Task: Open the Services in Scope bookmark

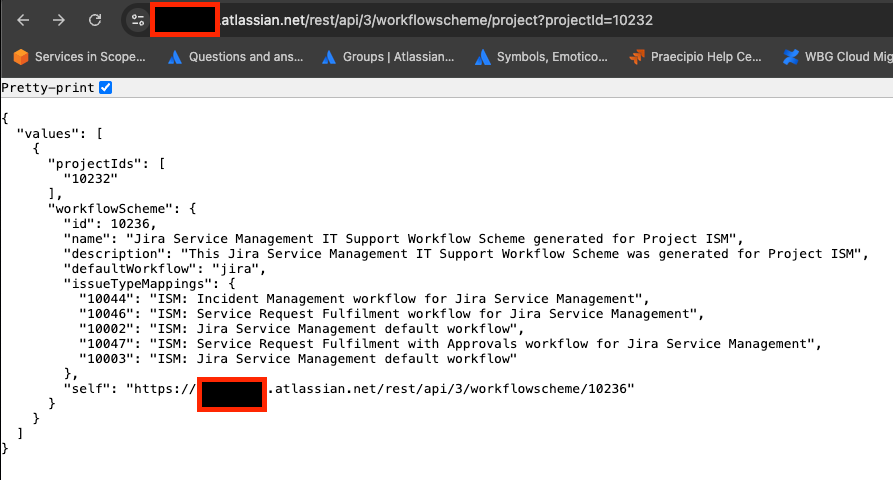Action: click(79, 57)
